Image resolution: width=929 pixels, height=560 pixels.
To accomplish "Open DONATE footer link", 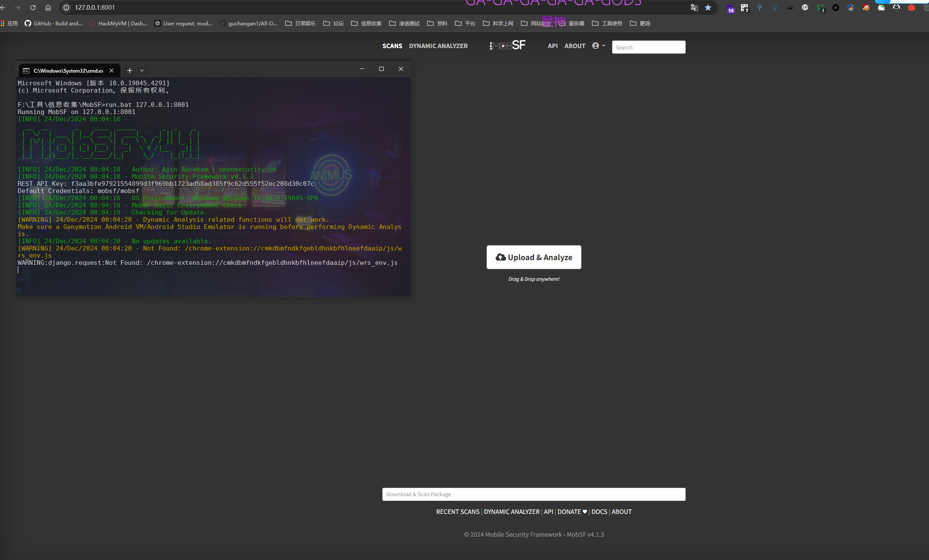I will [x=572, y=512].
